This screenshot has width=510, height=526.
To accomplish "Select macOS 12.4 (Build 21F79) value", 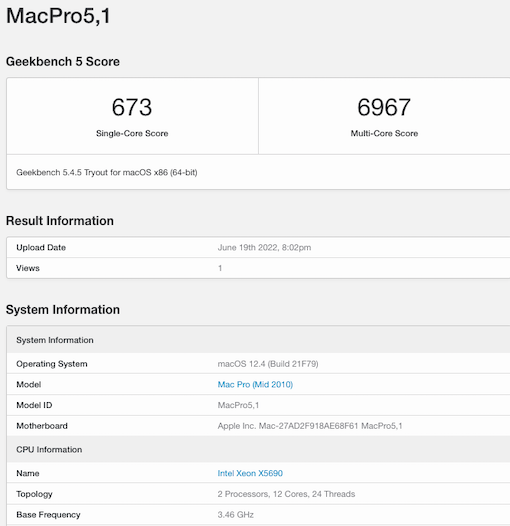I will (268, 364).
